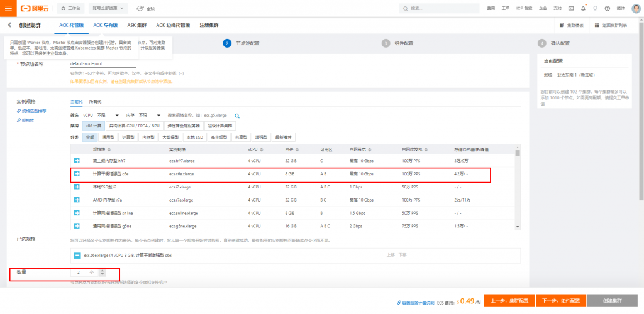Click the 数量 quantity stepper arrows
Screen dimensions: 644x314
click(x=103, y=272)
